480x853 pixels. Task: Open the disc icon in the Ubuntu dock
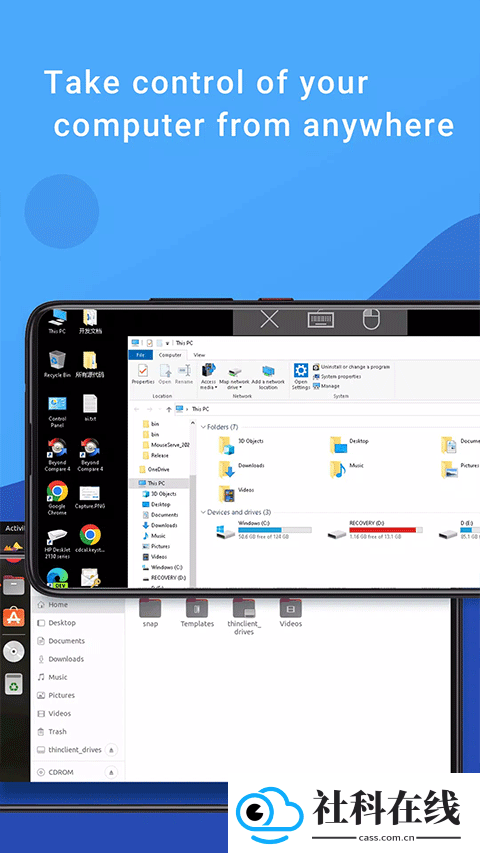coord(14,651)
